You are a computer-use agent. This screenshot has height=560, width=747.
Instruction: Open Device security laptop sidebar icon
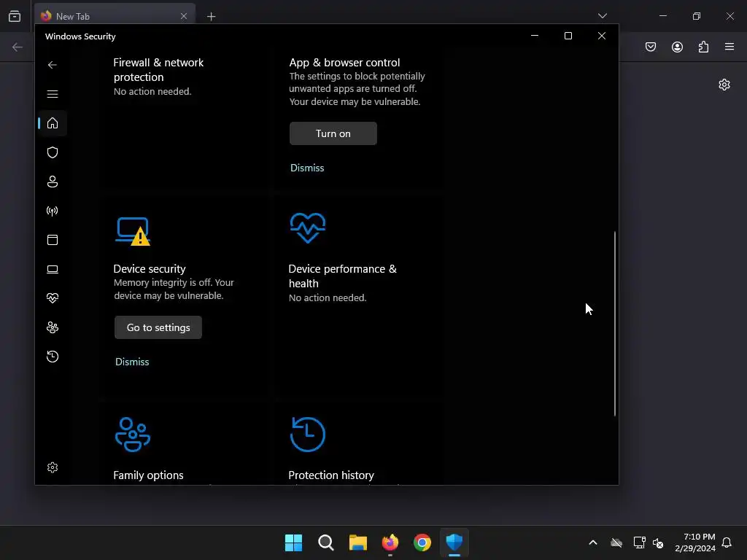click(53, 270)
